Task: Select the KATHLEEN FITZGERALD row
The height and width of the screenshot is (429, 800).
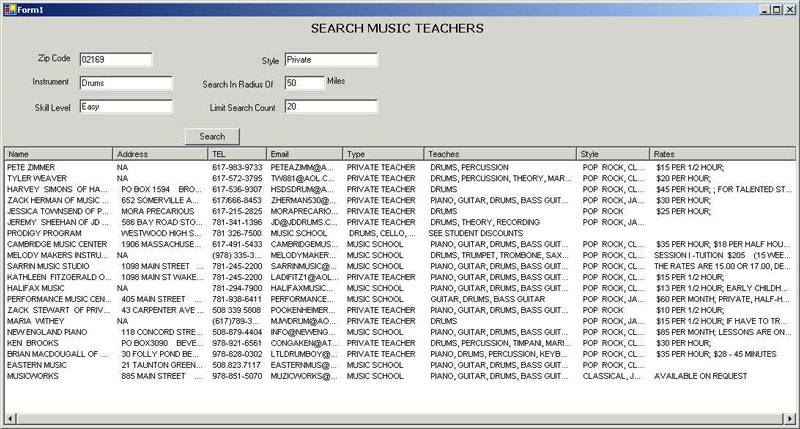Action: [399, 277]
